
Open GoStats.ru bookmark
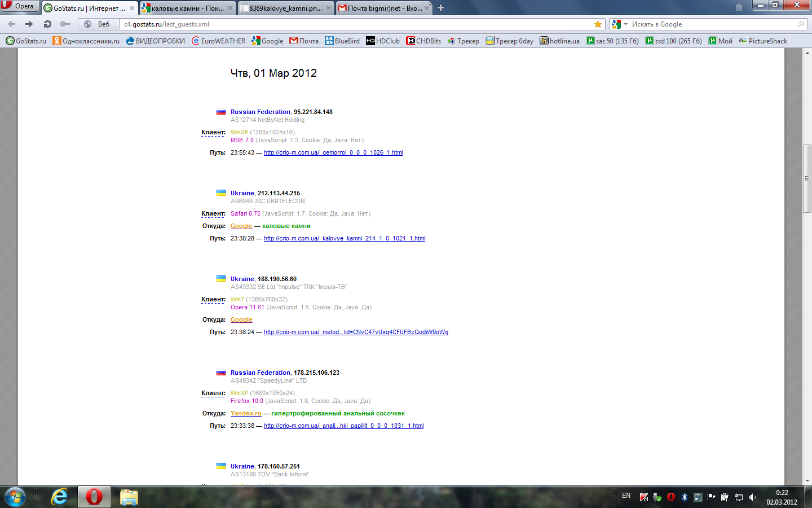26,41
